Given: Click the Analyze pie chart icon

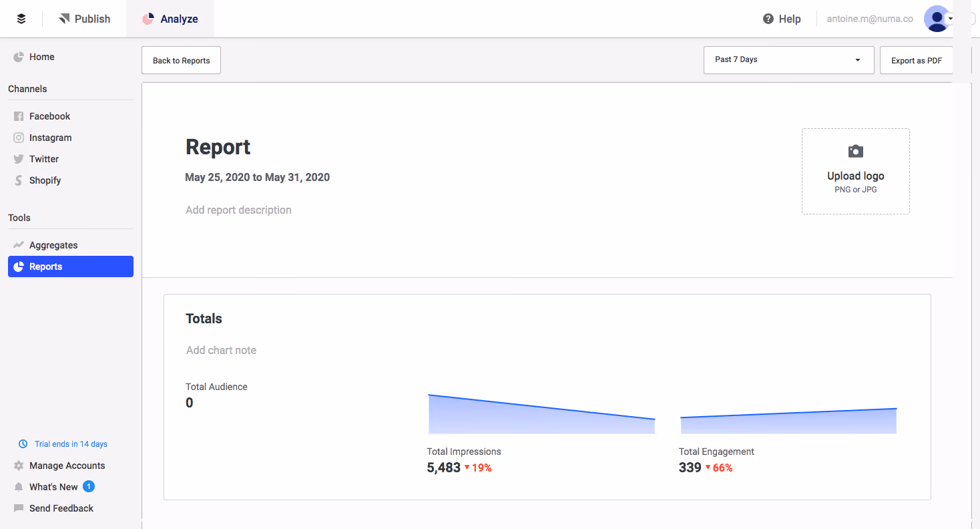Looking at the screenshot, I should [148, 19].
